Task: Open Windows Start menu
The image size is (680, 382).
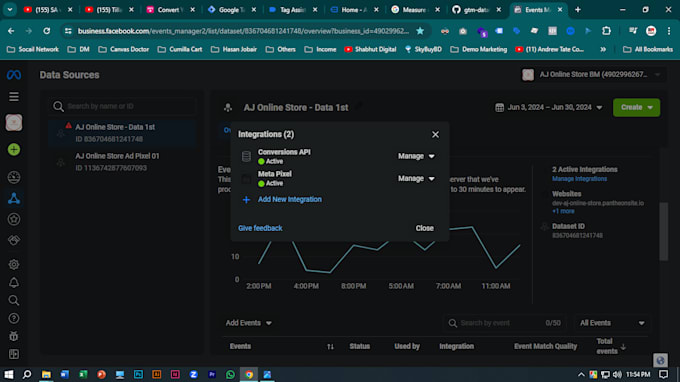Action: point(9,375)
